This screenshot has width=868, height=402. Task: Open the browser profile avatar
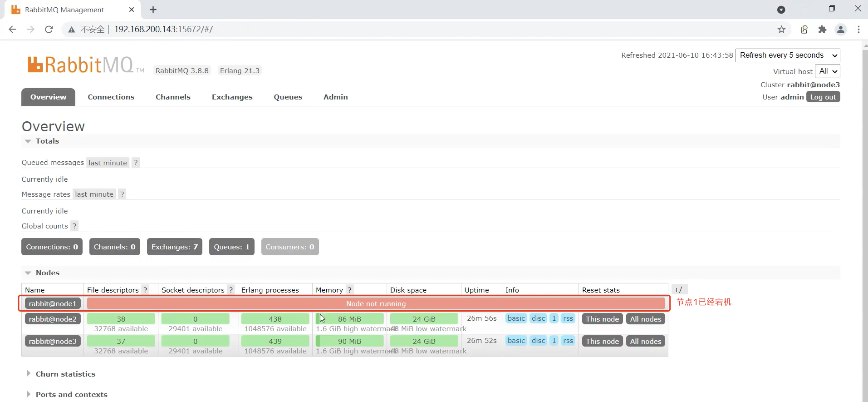(841, 30)
